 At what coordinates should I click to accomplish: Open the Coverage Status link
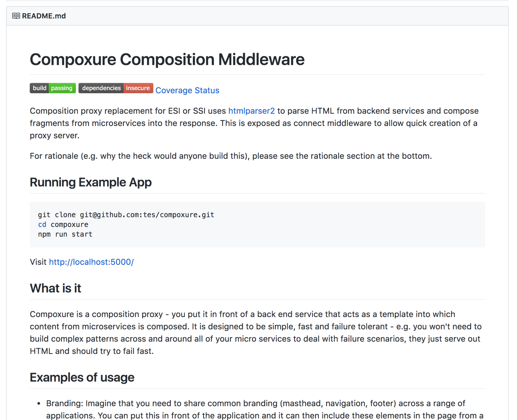[187, 90]
